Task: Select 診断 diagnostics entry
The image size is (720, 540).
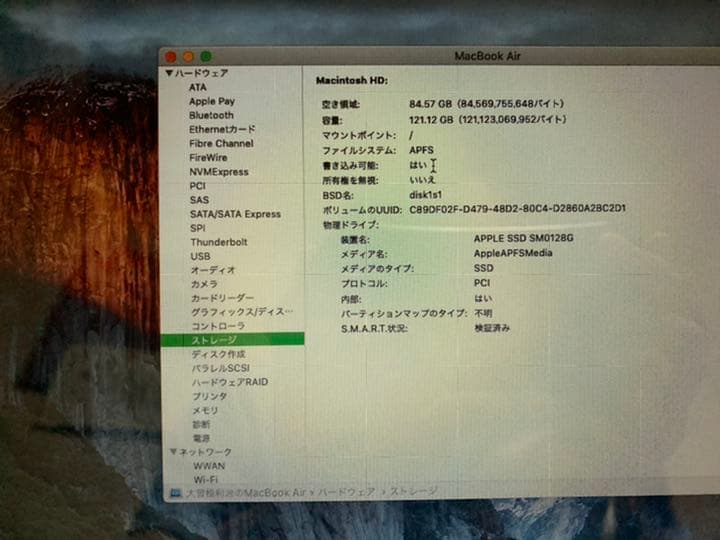Action: 201,424
